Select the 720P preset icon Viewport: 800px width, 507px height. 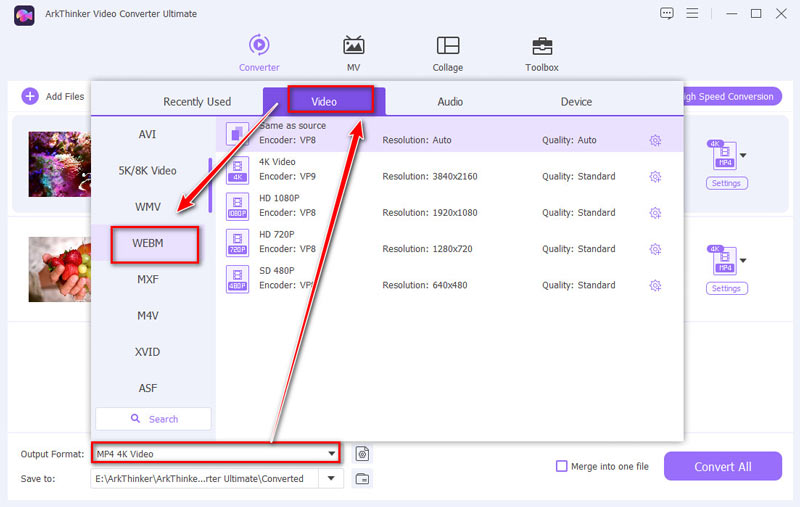[237, 242]
